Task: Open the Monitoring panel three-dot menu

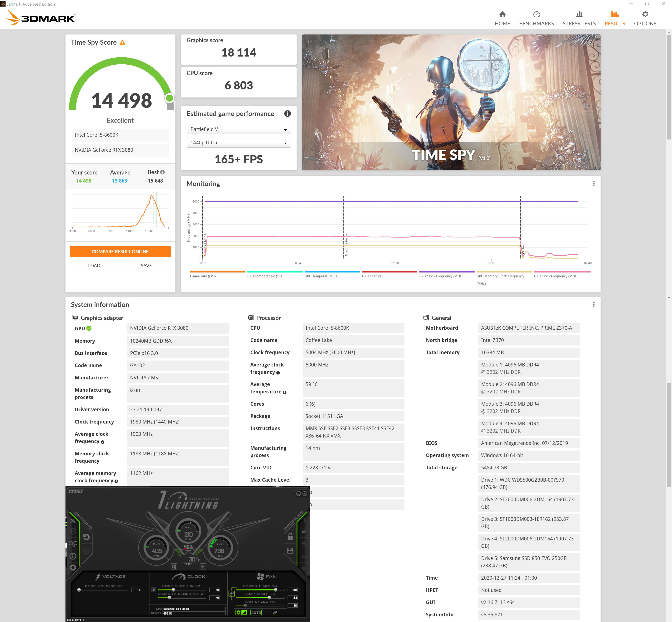Action: coord(594,183)
